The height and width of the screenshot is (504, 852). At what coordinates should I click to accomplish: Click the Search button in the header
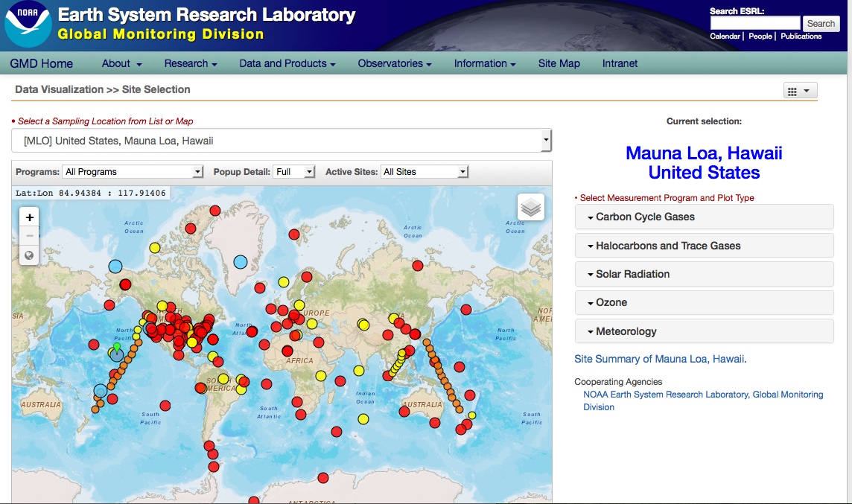coord(821,23)
